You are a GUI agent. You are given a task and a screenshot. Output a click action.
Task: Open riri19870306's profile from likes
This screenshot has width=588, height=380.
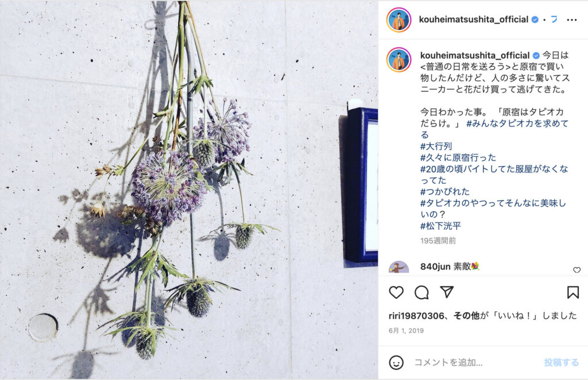tap(416, 316)
